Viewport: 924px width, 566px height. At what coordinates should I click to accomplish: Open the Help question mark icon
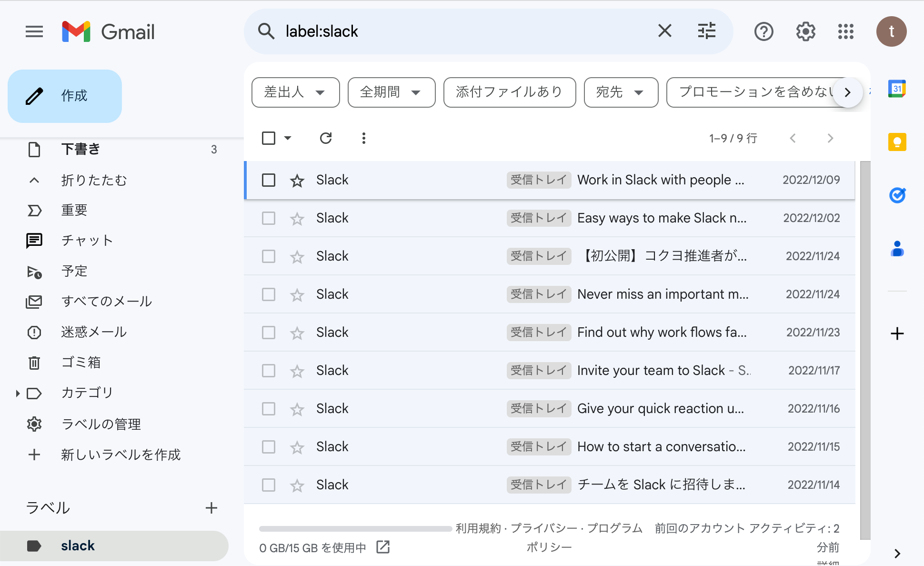tap(763, 32)
